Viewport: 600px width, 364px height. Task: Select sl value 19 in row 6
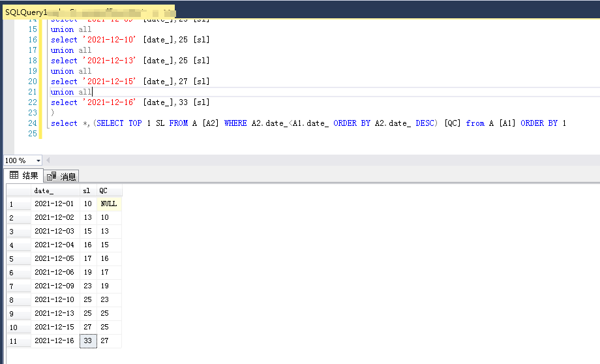point(88,272)
